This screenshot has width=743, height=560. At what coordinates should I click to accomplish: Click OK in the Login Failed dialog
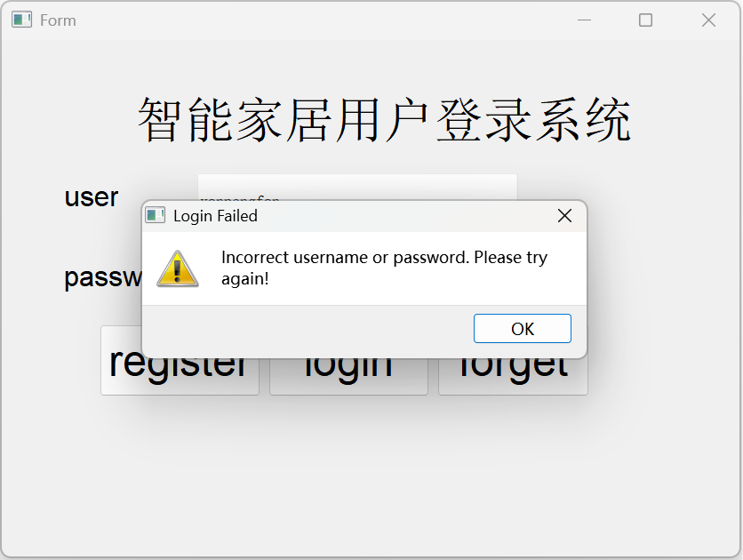tap(523, 328)
